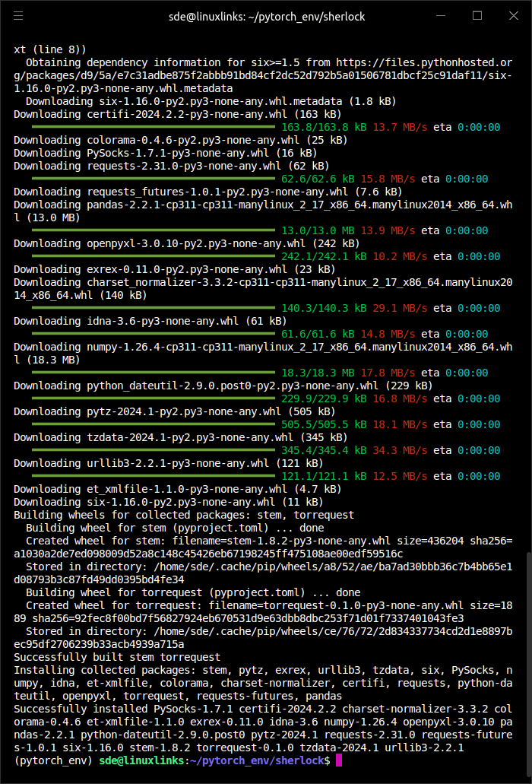Click the line 'Downloading six-1.16.0-py2.py3-none-any.whl (11 kB)'
Image resolution: width=532 pixels, height=784 pixels.
[169, 502]
